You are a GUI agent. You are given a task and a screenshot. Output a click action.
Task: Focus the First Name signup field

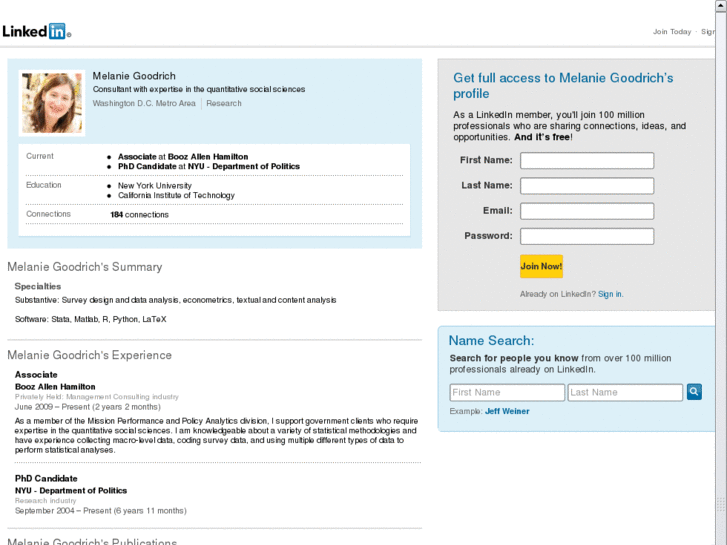pos(587,160)
